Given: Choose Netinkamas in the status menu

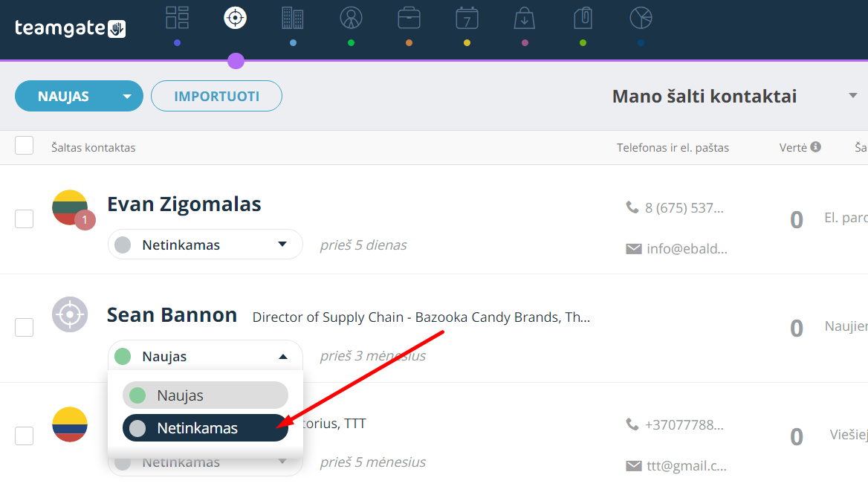Looking at the screenshot, I should [x=205, y=427].
